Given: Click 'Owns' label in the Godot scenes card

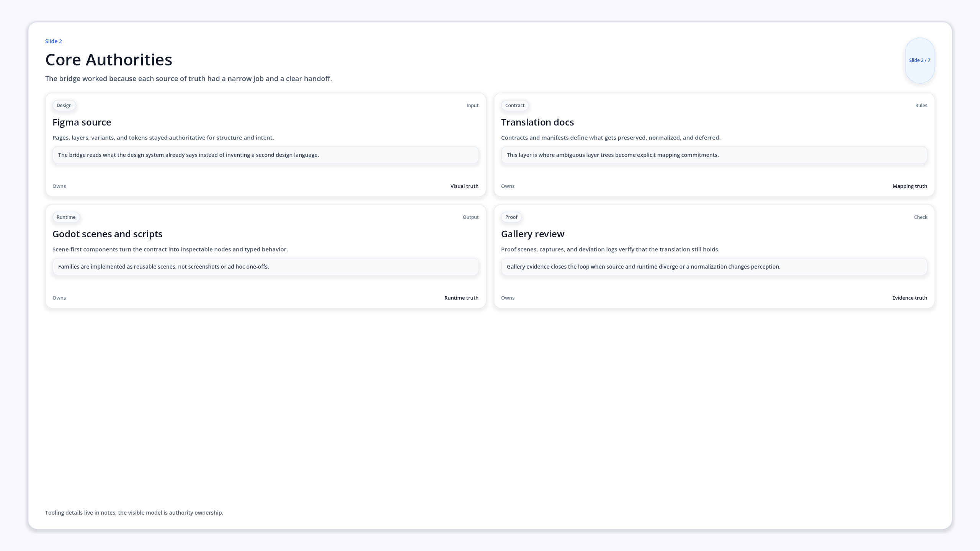Looking at the screenshot, I should tap(59, 298).
